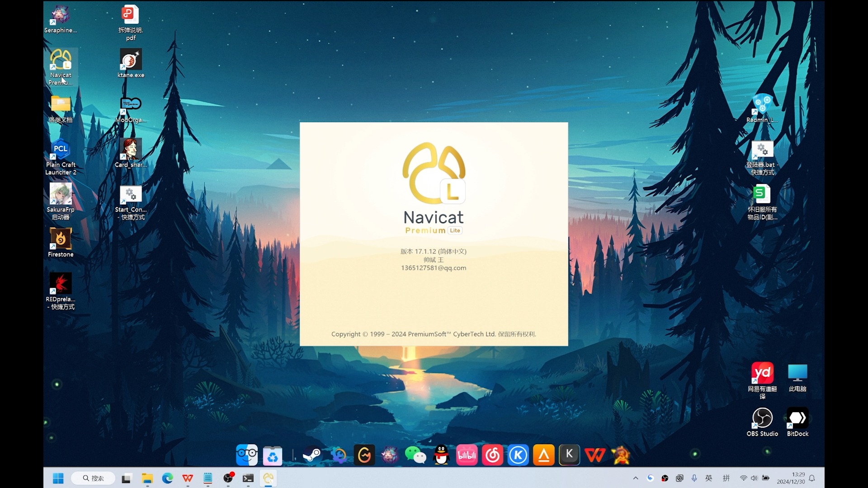This screenshot has width=868, height=488.
Task: Click the 1365127581@qq.com text on the splash
Action: (434, 268)
